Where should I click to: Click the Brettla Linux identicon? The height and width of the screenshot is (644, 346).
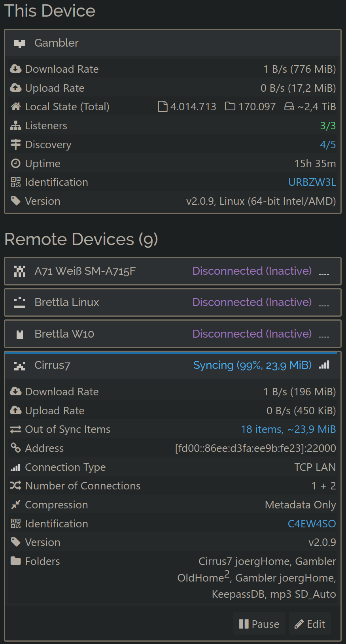tap(20, 303)
